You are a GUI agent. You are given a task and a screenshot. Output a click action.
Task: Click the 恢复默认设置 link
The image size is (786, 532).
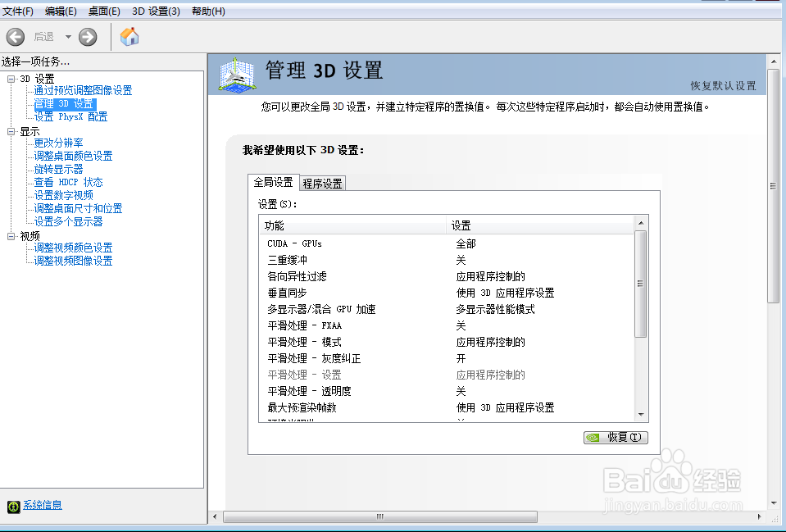click(x=723, y=86)
